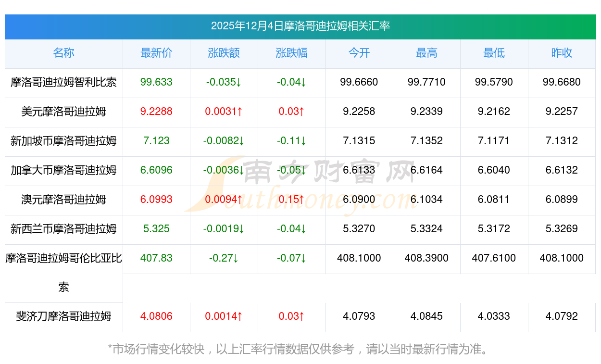This screenshot has width=601, height=364.
Task: Select the 最高 column header
Action: (x=426, y=53)
